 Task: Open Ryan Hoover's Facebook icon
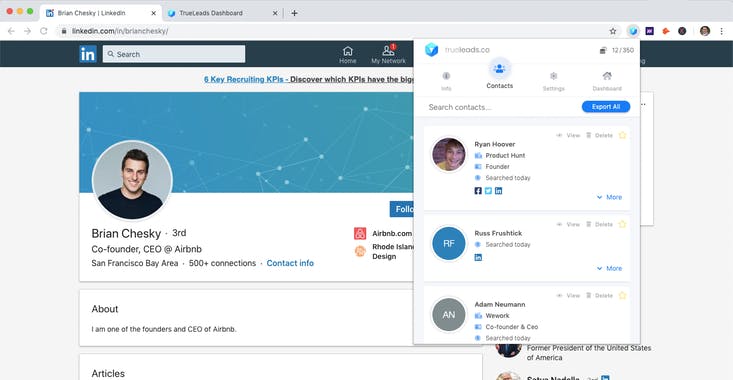click(478, 191)
